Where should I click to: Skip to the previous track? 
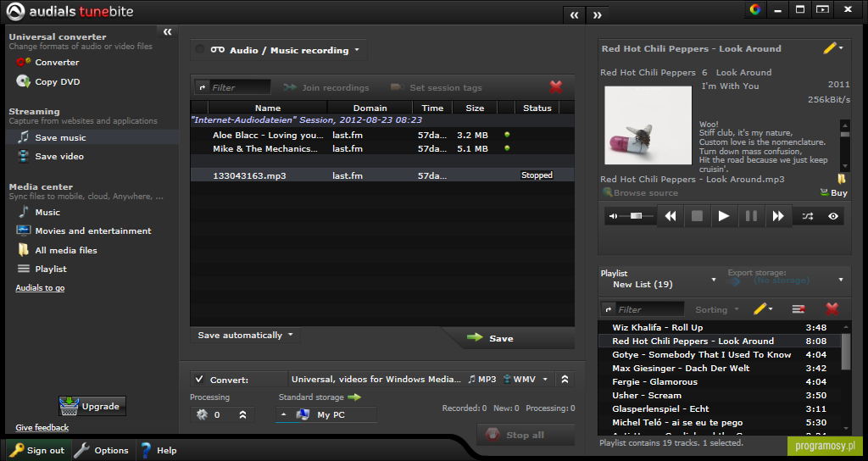[x=670, y=216]
